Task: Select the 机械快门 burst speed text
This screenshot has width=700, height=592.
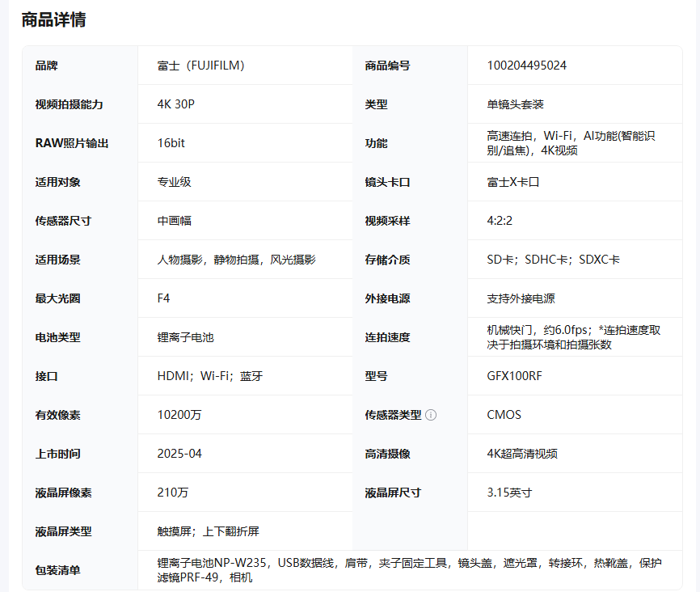Action: coord(574,337)
